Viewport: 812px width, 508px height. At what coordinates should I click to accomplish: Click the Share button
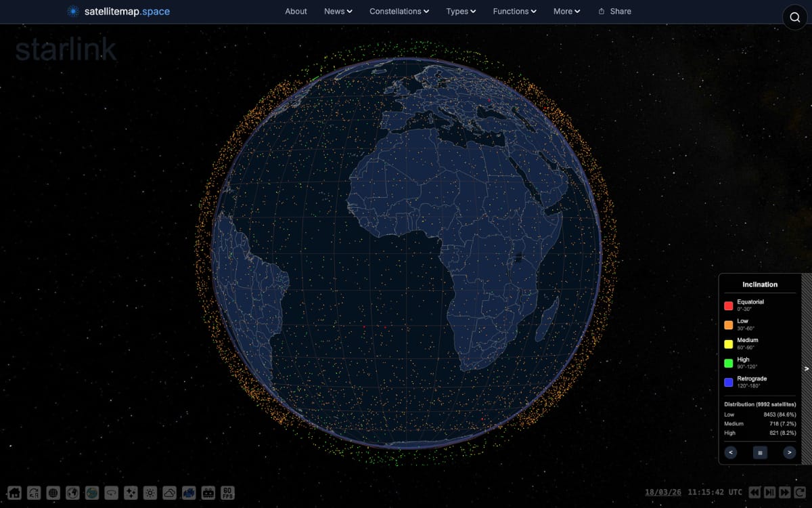tap(614, 12)
